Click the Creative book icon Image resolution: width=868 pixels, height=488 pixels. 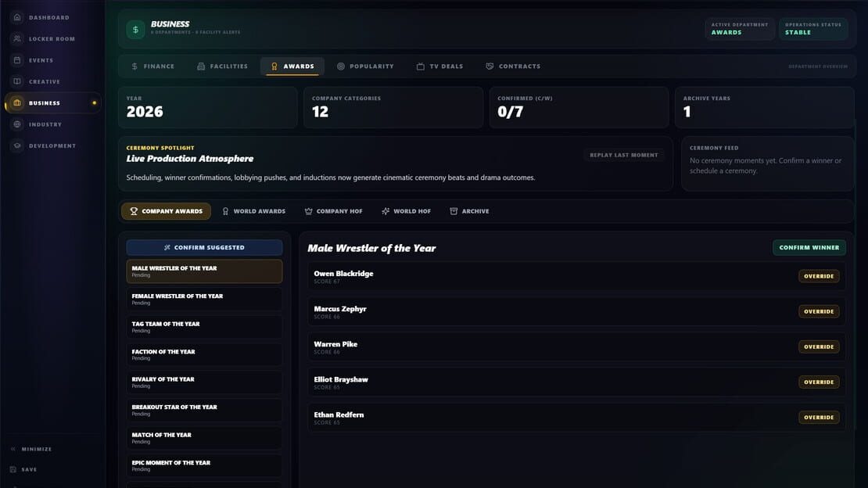tap(17, 81)
